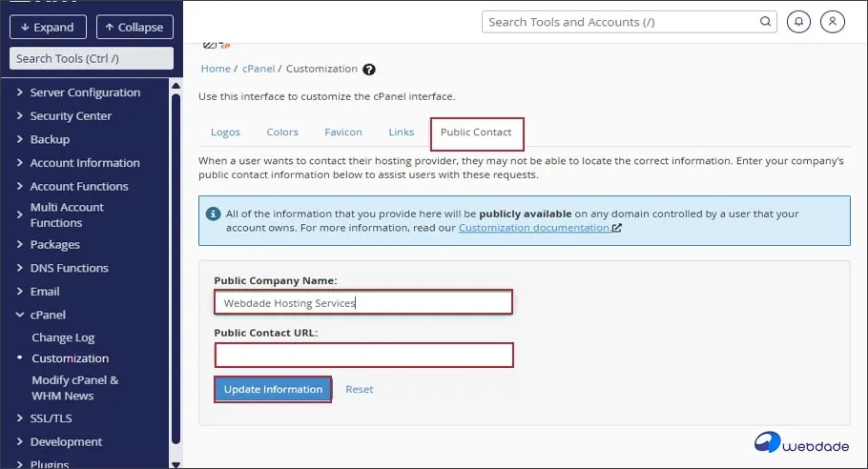Image resolution: width=868 pixels, height=469 pixels.
Task: Click the Collapse all sidebar button
Action: [x=134, y=28]
